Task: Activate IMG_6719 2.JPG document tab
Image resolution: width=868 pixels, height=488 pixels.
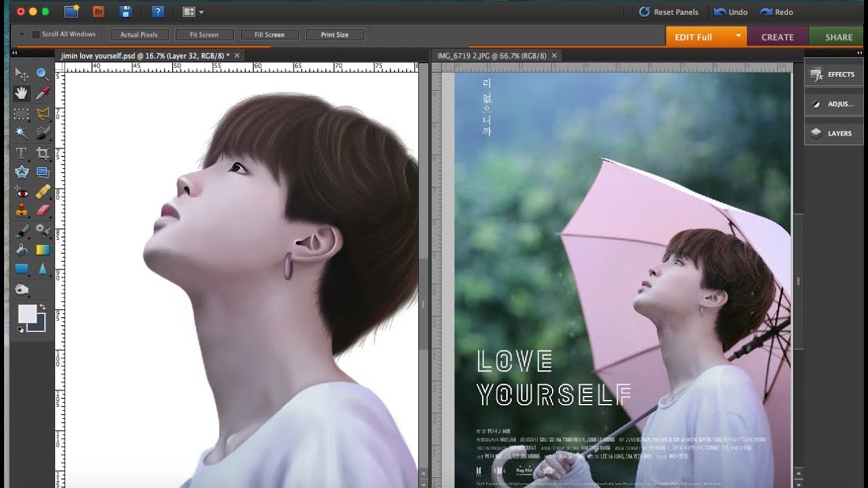Action: click(x=492, y=56)
